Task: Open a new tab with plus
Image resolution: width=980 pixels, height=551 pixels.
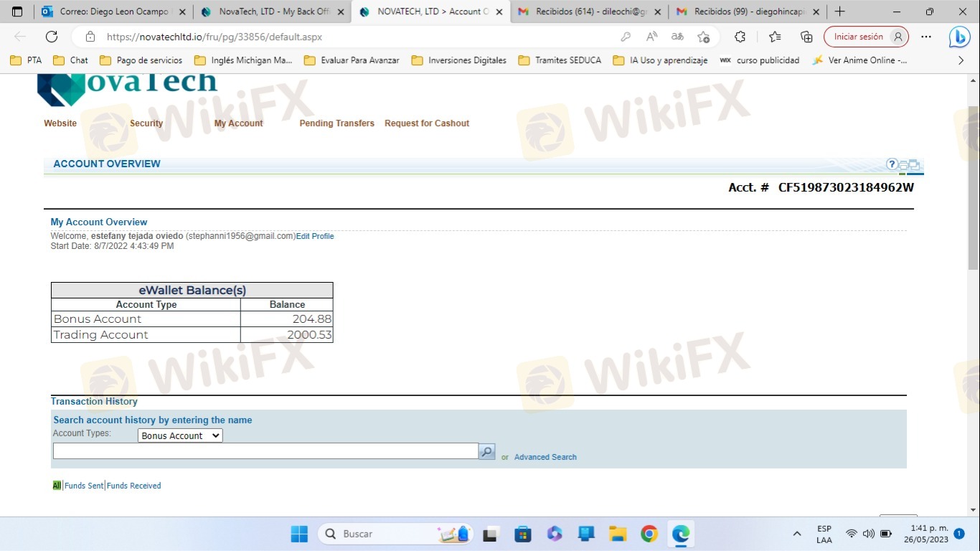Action: click(840, 11)
